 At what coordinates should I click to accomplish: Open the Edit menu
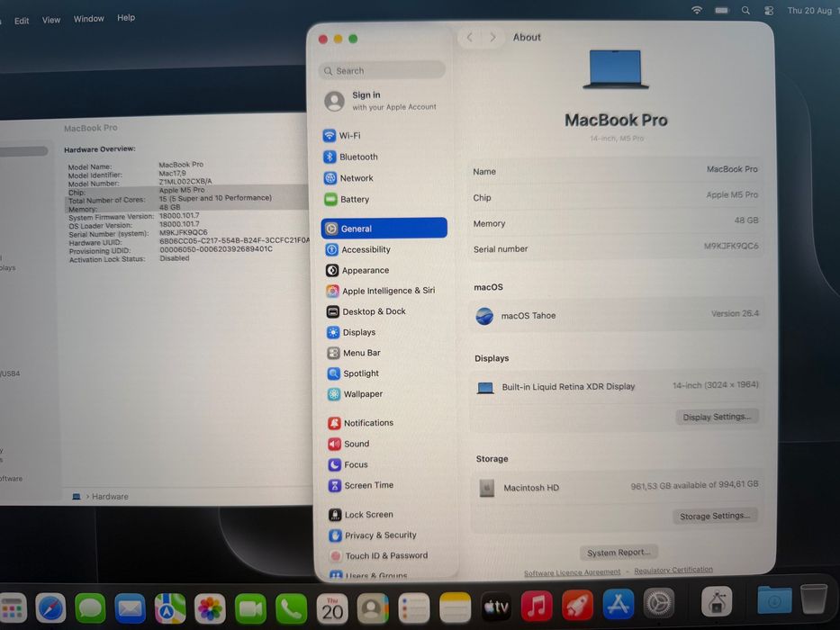[22, 21]
